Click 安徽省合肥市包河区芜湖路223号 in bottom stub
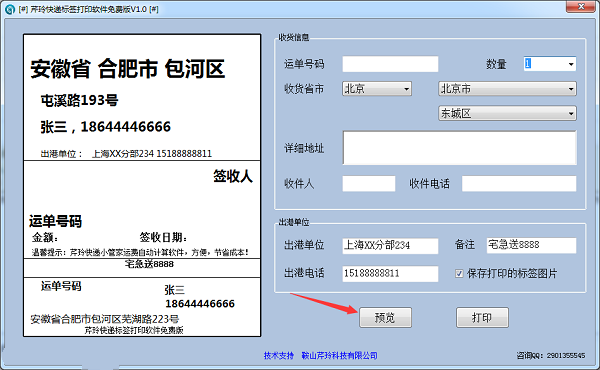600x370 pixels. coord(104,319)
